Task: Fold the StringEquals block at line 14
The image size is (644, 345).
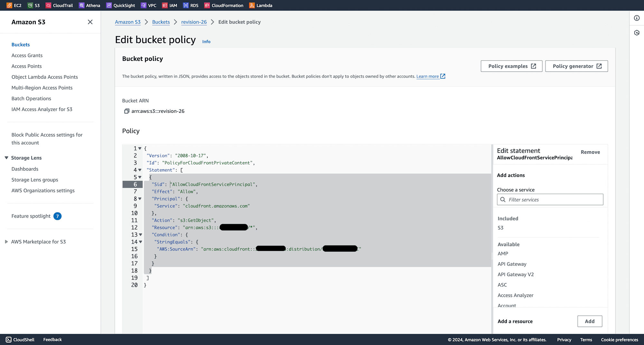Action: 140,242
